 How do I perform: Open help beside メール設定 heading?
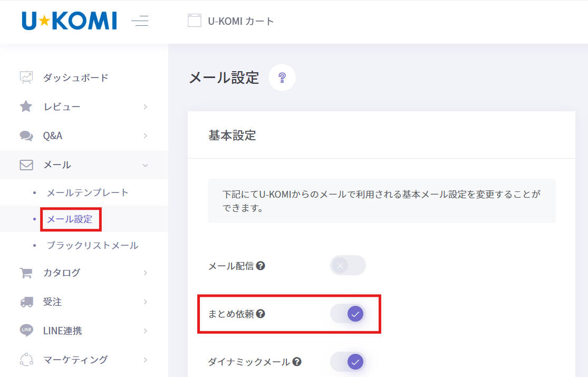tap(282, 78)
